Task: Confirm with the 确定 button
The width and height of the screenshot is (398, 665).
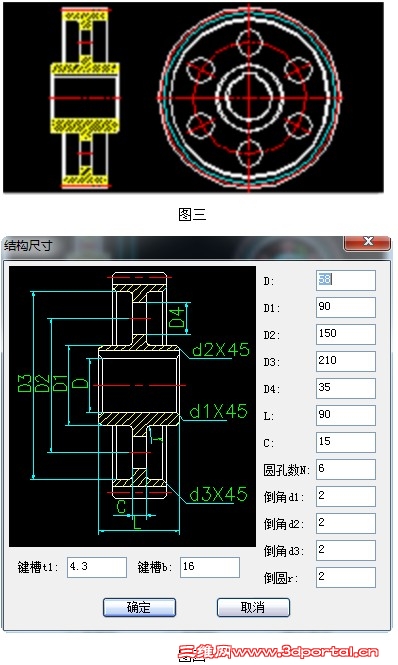Action: [x=139, y=607]
